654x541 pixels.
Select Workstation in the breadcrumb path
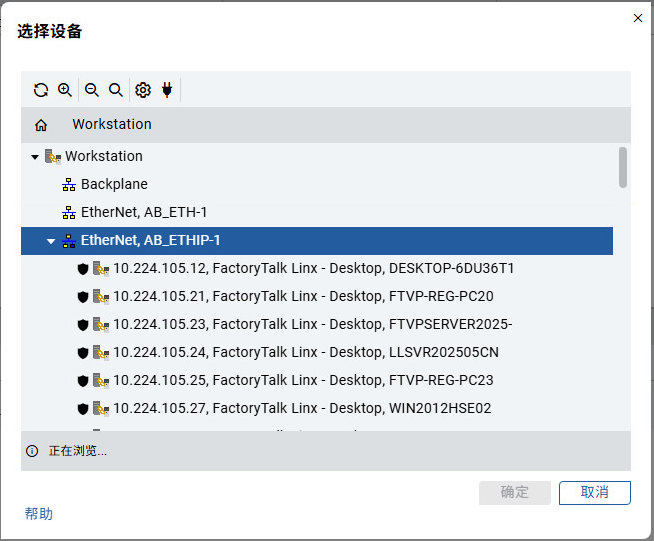click(x=111, y=125)
